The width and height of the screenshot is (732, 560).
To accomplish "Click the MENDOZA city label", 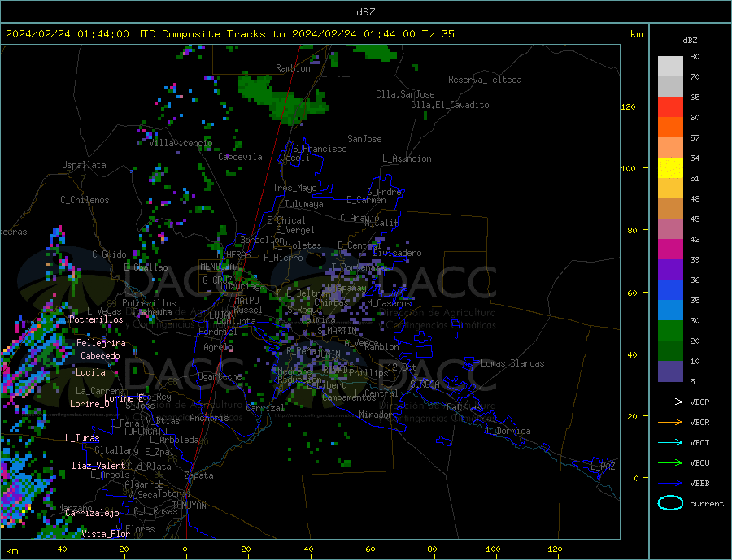I will [217, 267].
